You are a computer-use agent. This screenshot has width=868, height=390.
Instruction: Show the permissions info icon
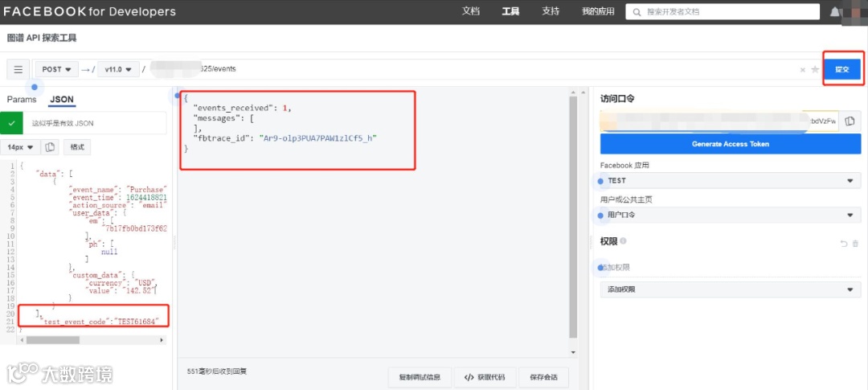pyautogui.click(x=624, y=241)
